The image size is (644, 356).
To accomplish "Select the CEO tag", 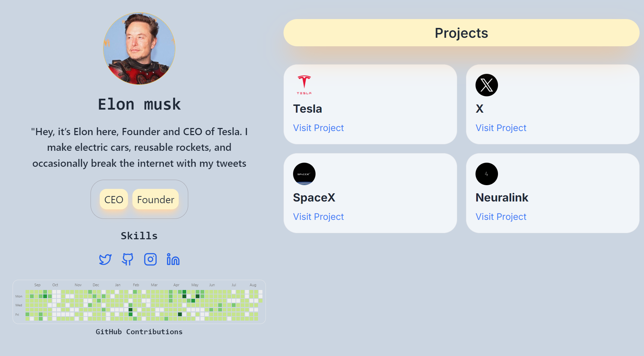I will 114,199.
